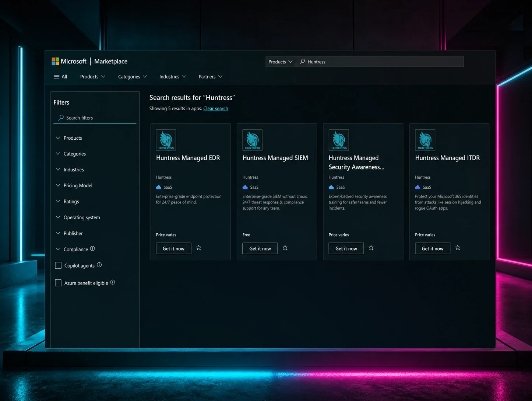
Task: Open the Huntress Managed SIEM title
Action: pos(275,158)
